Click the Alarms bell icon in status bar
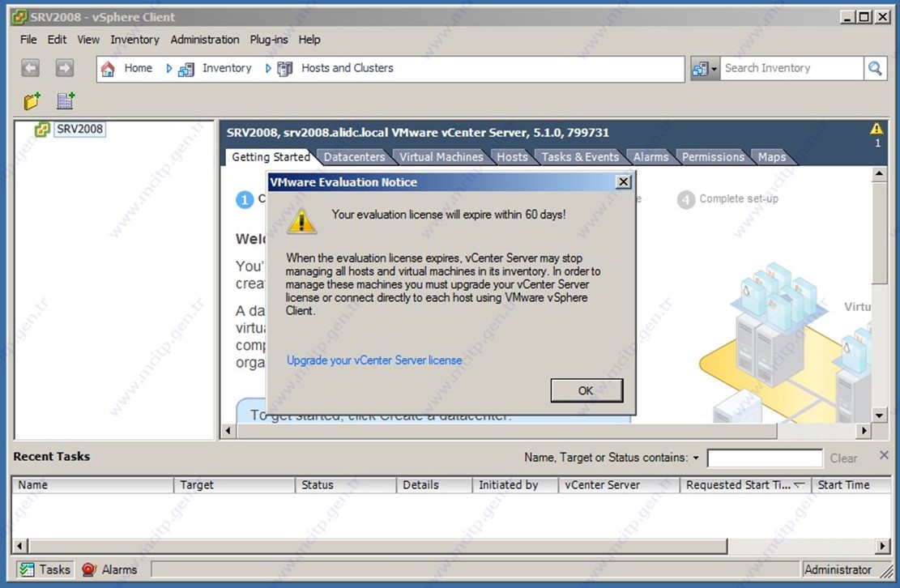Viewport: 900px width, 588px height. [x=89, y=569]
